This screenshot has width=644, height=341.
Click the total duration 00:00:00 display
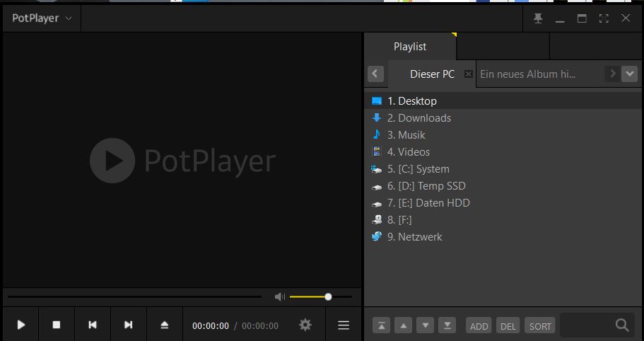[x=260, y=326]
